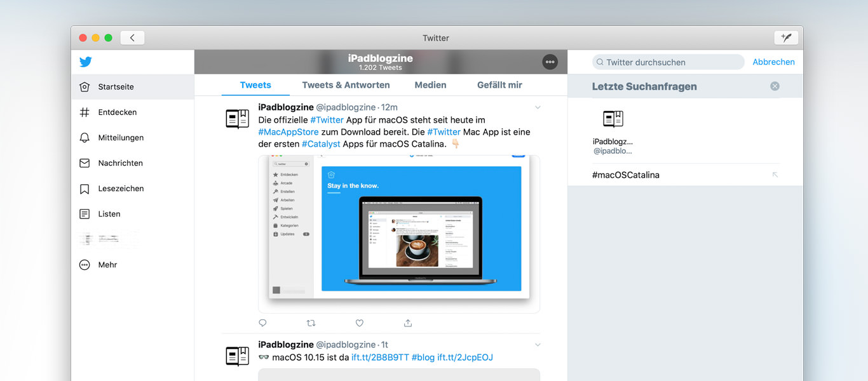The width and height of the screenshot is (868, 381).
Task: Open the #blog hashtag link
Action: point(423,358)
